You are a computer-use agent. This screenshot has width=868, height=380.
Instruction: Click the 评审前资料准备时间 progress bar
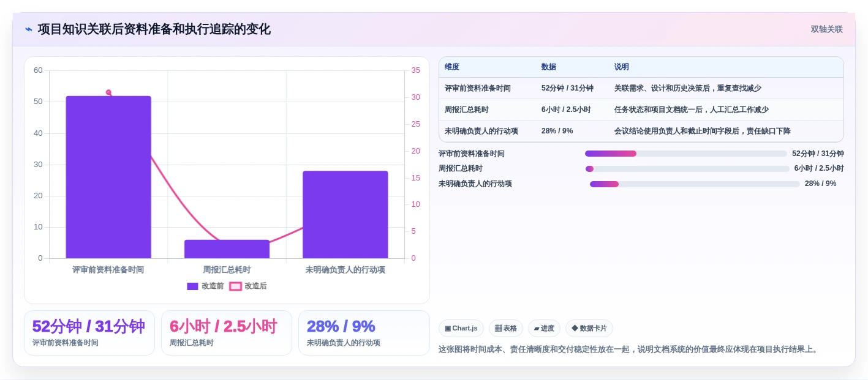coord(686,154)
